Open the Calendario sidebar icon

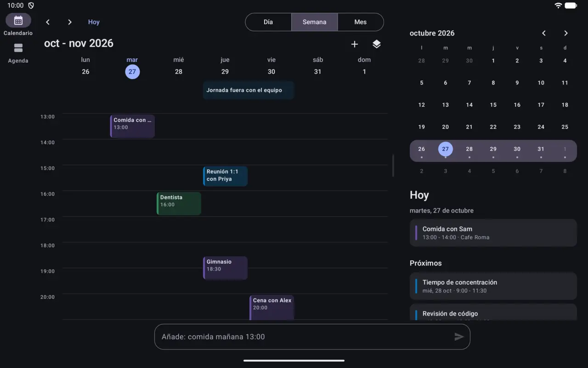[x=18, y=21]
